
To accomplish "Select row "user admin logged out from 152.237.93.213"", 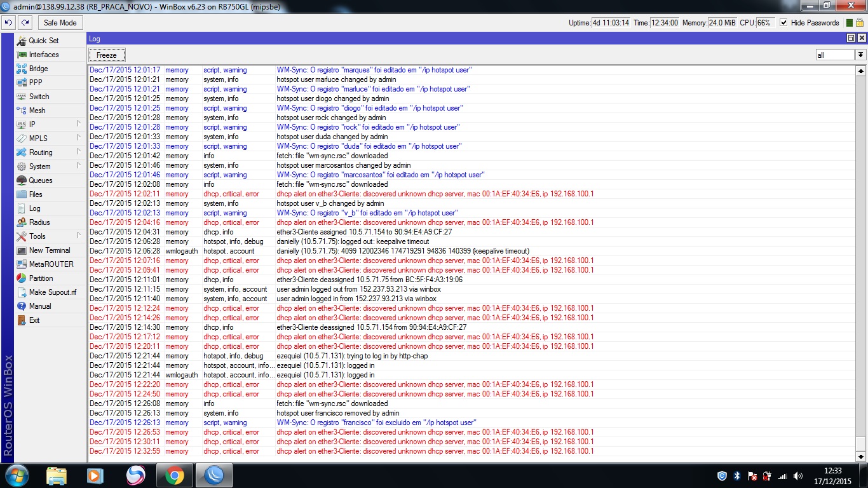I will [471, 289].
